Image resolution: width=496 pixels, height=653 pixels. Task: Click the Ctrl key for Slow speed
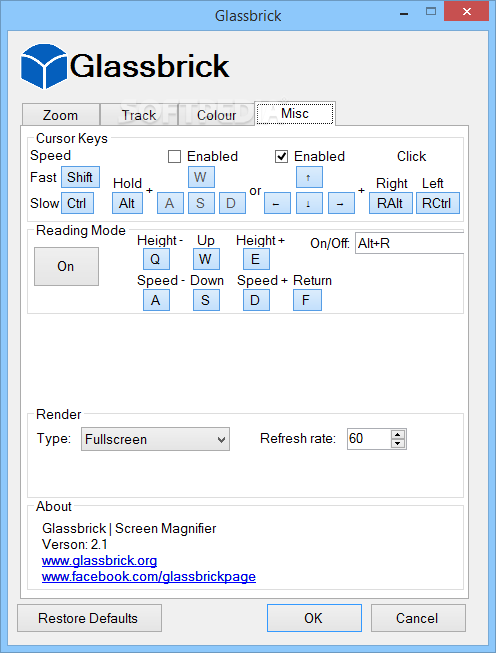[x=77, y=203]
